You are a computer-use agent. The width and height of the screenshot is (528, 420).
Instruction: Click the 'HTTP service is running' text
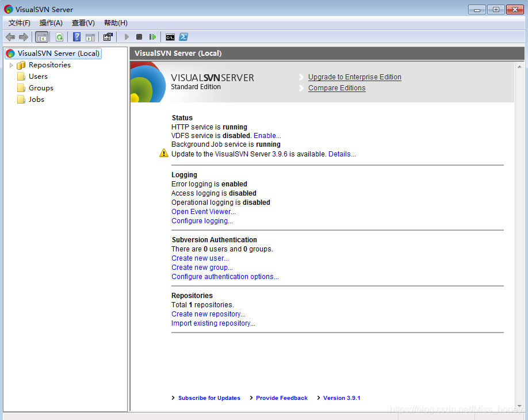click(x=209, y=127)
